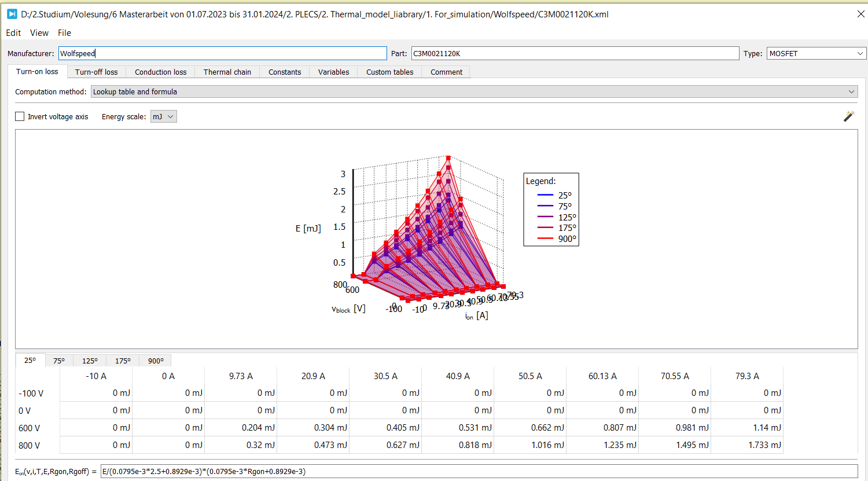868x481 pixels.
Task: Switch to the Turn-off loss tab
Action: coord(96,72)
